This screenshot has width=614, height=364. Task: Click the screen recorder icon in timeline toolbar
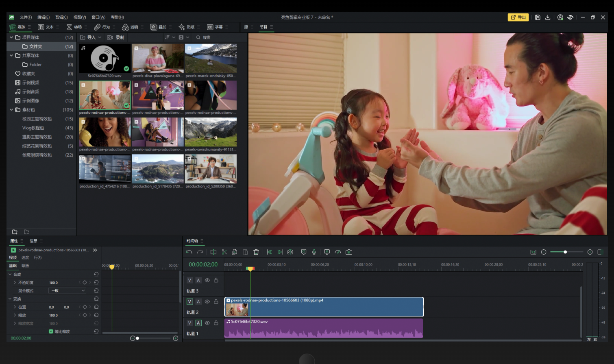point(327,252)
